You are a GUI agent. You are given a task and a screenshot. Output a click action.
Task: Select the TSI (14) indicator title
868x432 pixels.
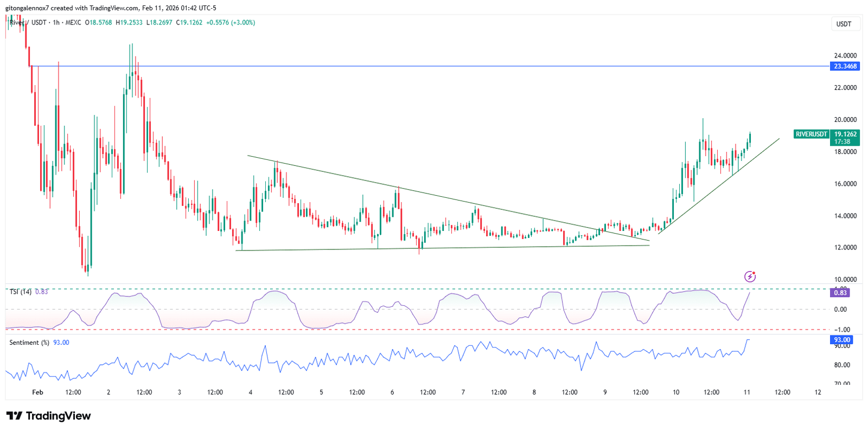coord(21,292)
